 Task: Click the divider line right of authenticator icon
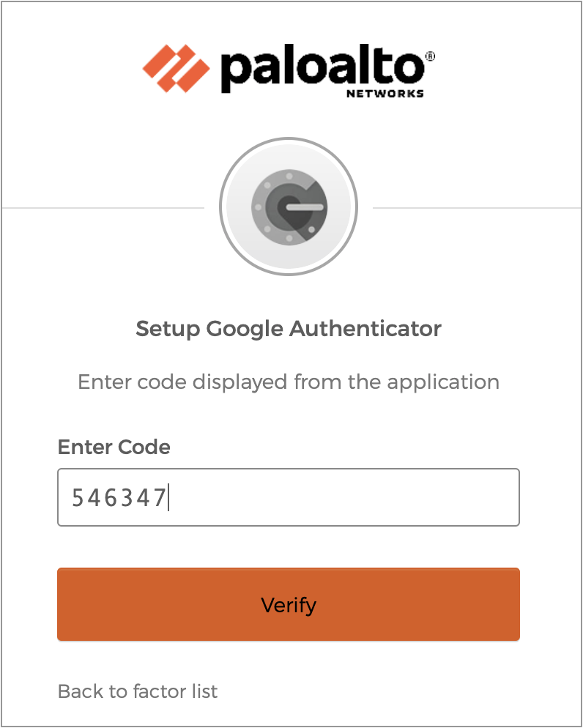(x=476, y=207)
